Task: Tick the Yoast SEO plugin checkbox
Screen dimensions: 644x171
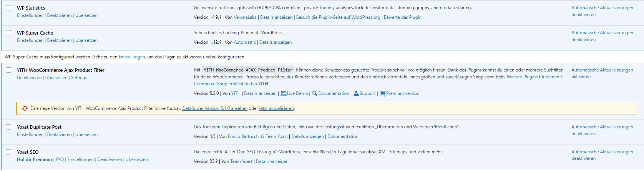Action: 8,152
